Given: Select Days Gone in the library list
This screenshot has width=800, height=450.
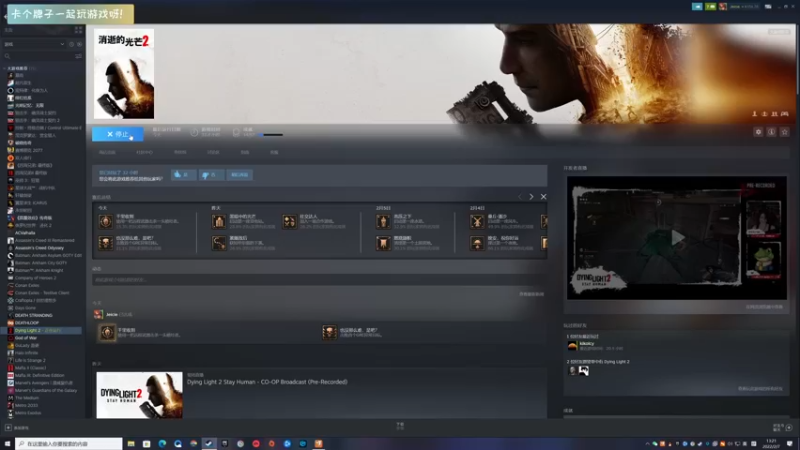Looking at the screenshot, I should point(25,308).
